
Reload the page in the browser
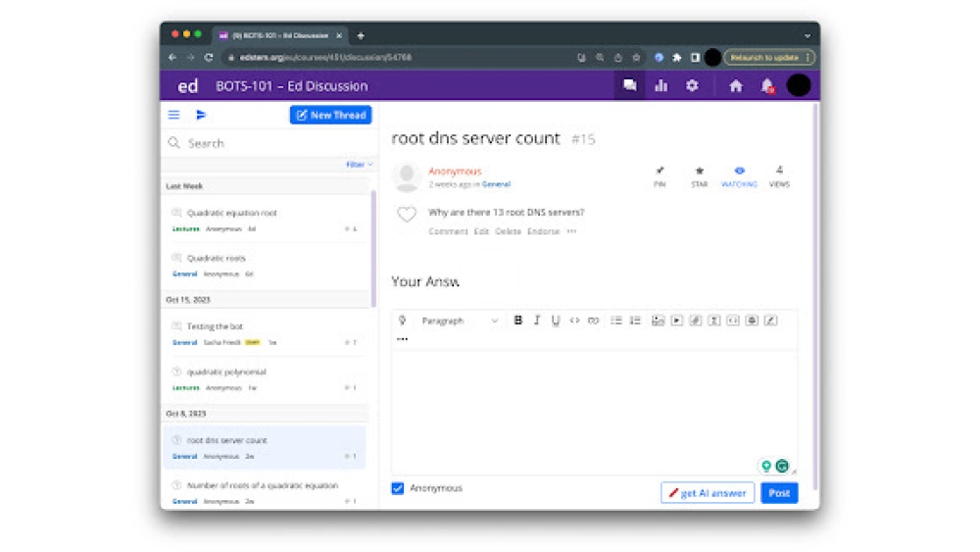(209, 58)
